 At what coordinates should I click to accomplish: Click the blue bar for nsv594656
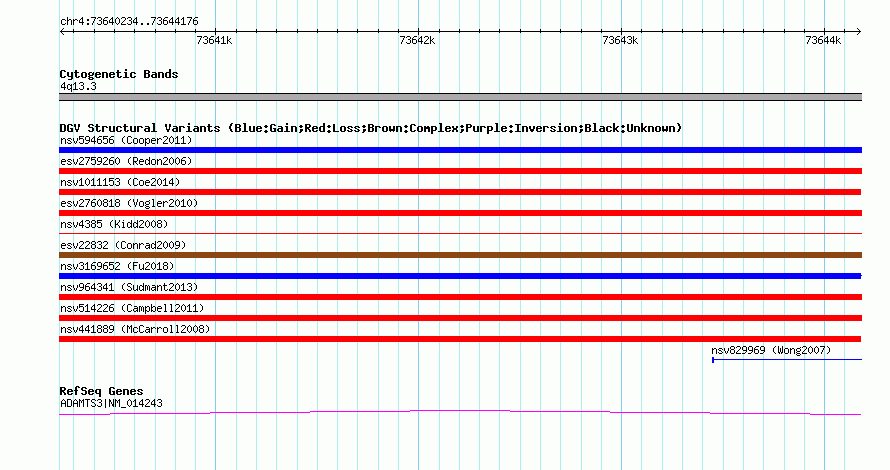pos(460,150)
